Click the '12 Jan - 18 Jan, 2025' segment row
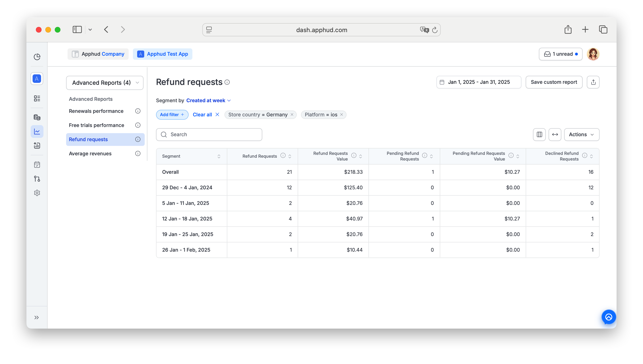The width and height of the screenshot is (643, 364). [377, 219]
